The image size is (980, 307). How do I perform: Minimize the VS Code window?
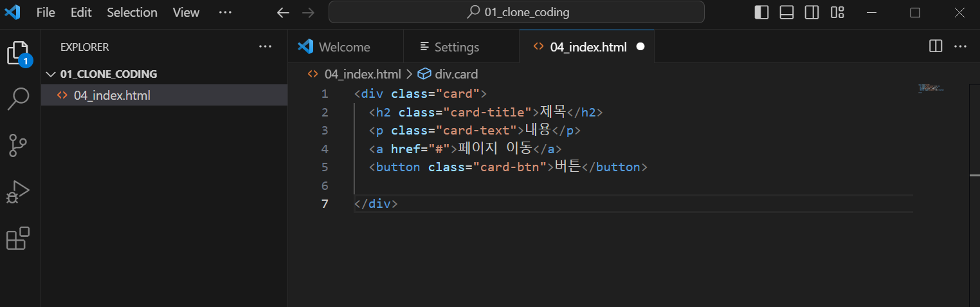[x=871, y=12]
